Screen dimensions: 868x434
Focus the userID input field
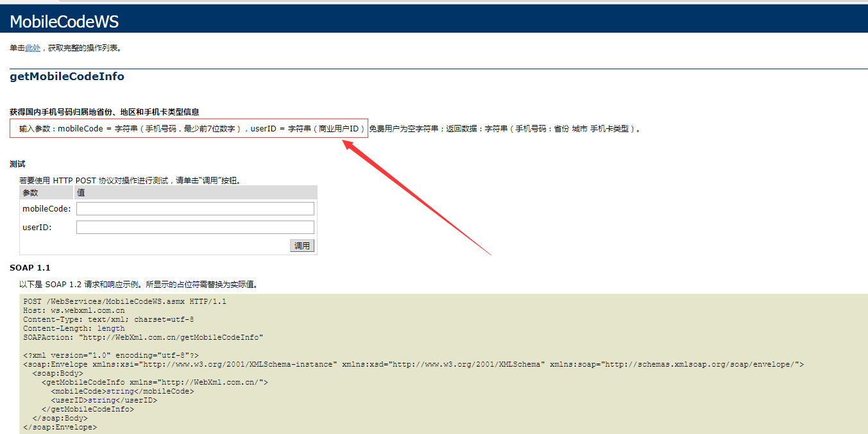point(195,227)
